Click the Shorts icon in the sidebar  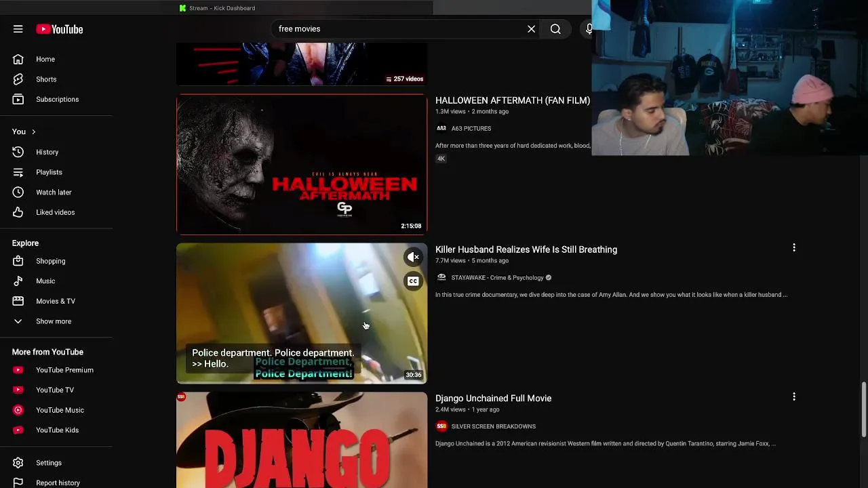[x=18, y=79]
